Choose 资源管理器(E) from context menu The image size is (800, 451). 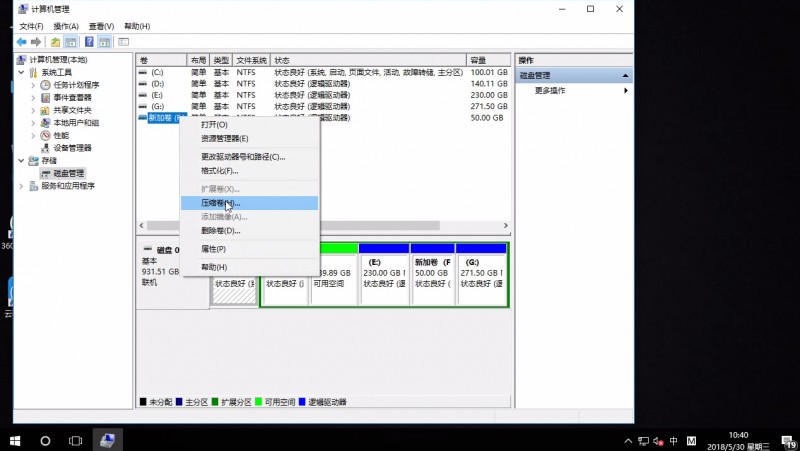pyautogui.click(x=249, y=138)
